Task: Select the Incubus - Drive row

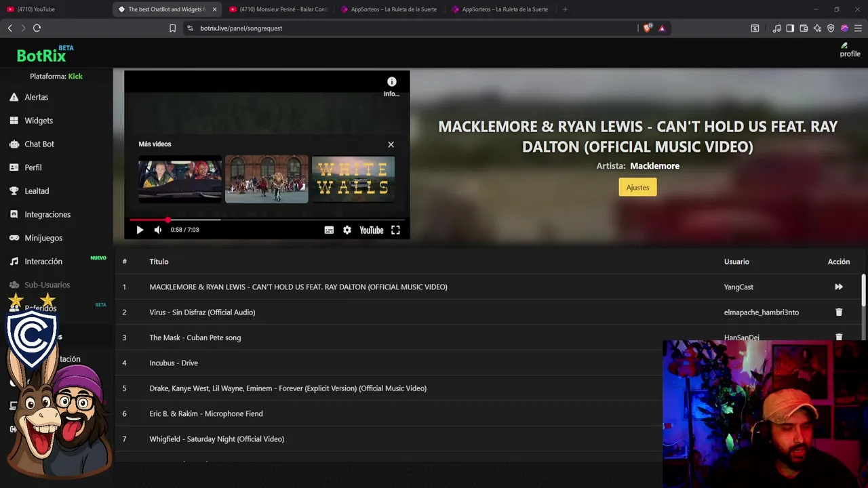Action: point(174,363)
